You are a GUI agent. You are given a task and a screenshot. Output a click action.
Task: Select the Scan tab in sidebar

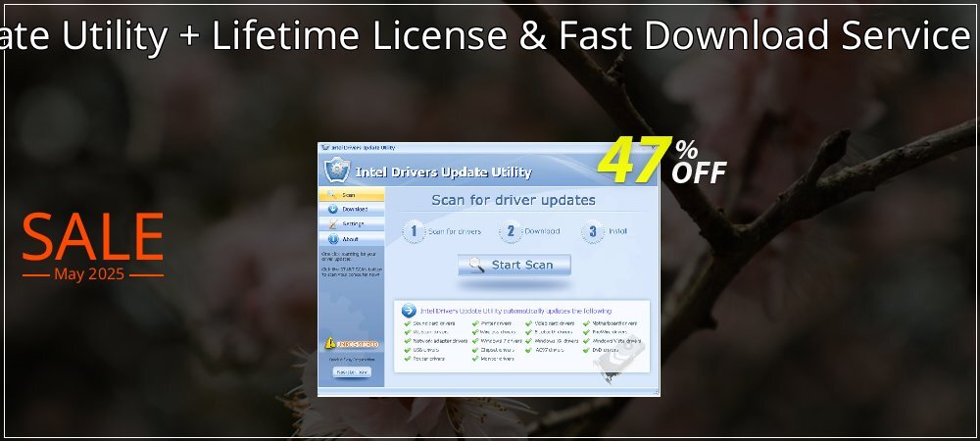coord(351,195)
